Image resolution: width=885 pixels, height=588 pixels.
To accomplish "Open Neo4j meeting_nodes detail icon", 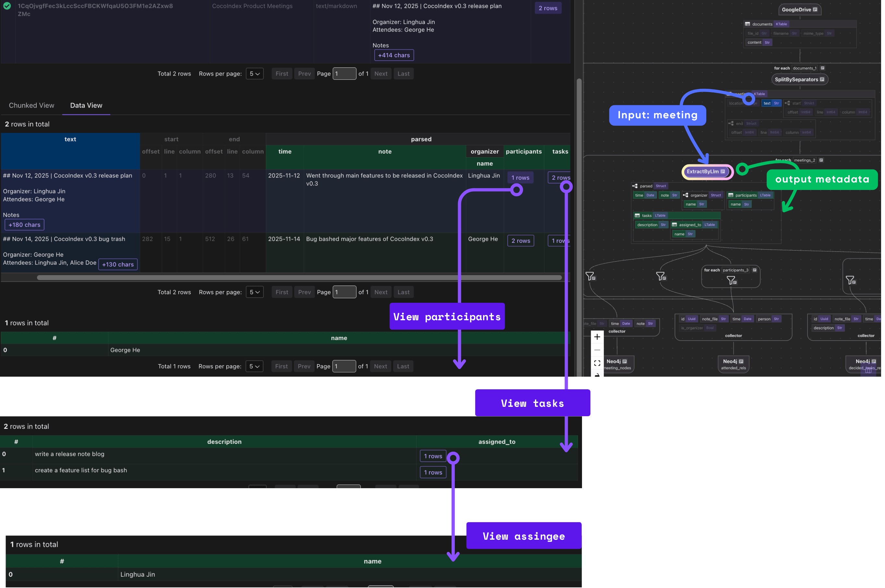I will pyautogui.click(x=625, y=361).
